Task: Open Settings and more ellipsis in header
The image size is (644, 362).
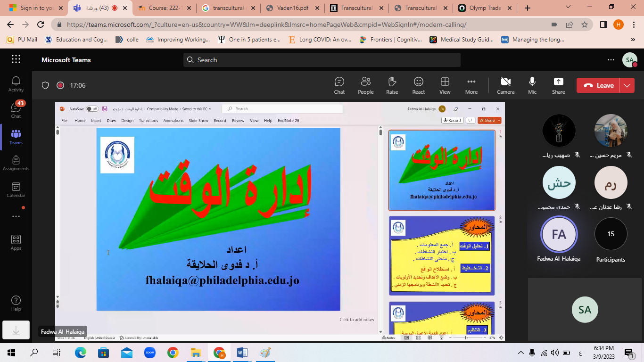Action: [611, 60]
